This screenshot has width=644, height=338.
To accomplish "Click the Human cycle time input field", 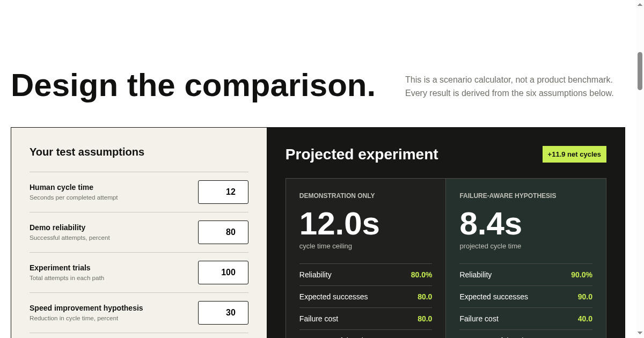I will tap(223, 192).
